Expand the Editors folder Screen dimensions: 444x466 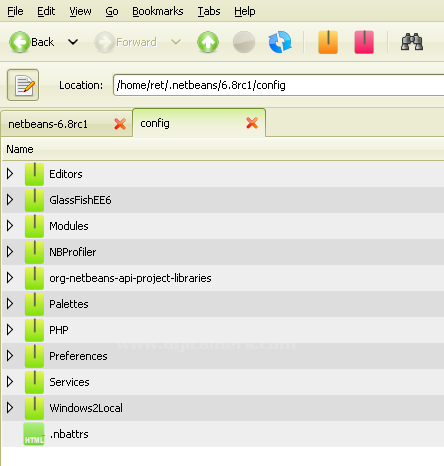coord(10,174)
